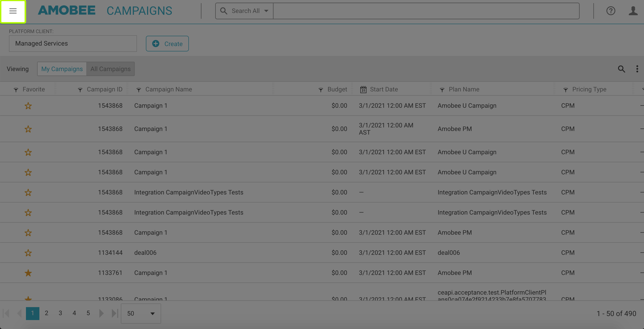
Task: Favorite the third Campaign 1 row
Action: [28, 152]
